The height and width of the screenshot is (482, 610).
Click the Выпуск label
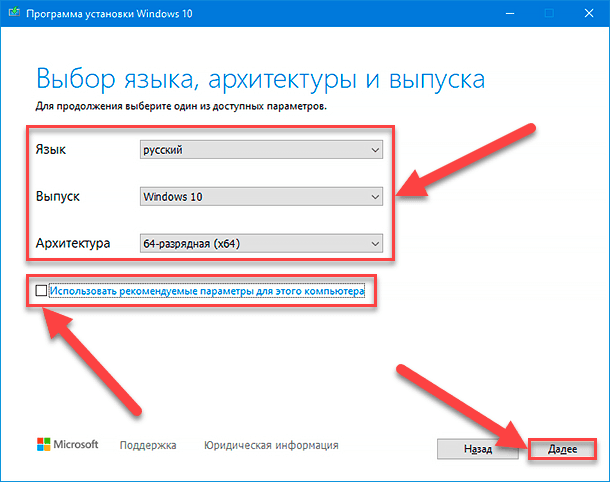coord(58,196)
